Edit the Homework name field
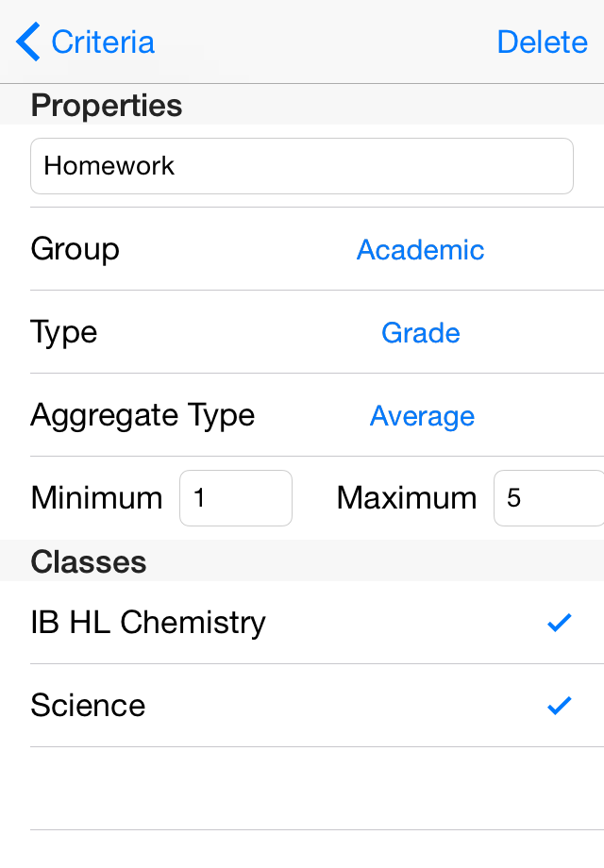The image size is (604, 868). pos(302,166)
